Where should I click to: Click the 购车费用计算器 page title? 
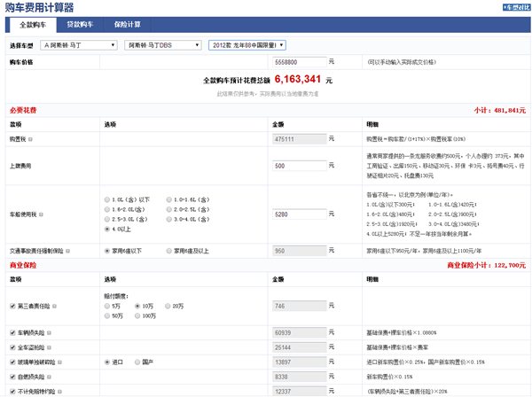39,7
